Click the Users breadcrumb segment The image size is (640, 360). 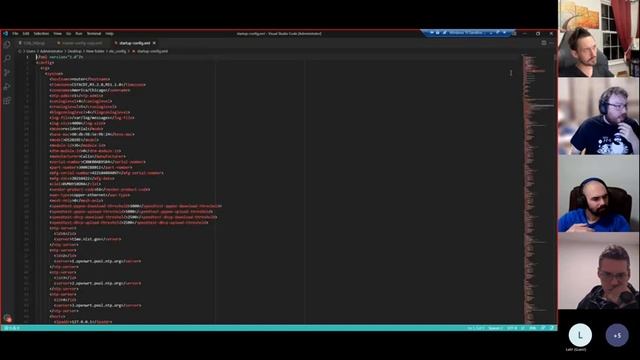click(x=31, y=51)
